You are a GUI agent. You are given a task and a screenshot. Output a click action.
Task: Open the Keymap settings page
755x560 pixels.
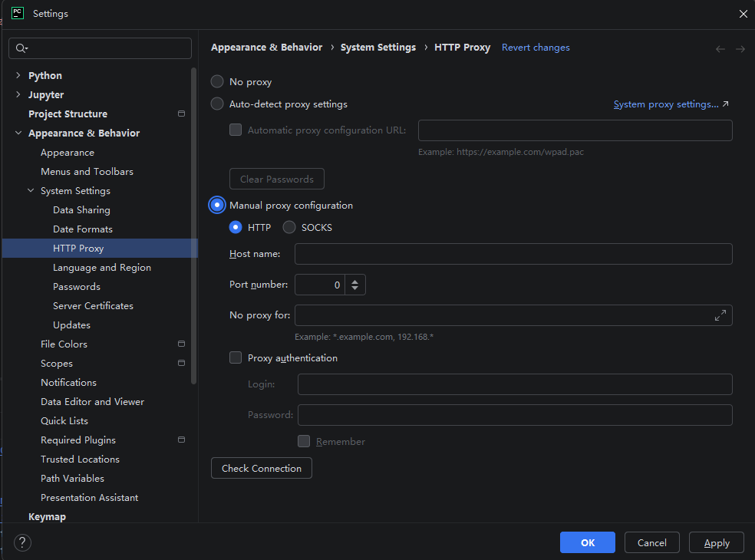(48, 517)
